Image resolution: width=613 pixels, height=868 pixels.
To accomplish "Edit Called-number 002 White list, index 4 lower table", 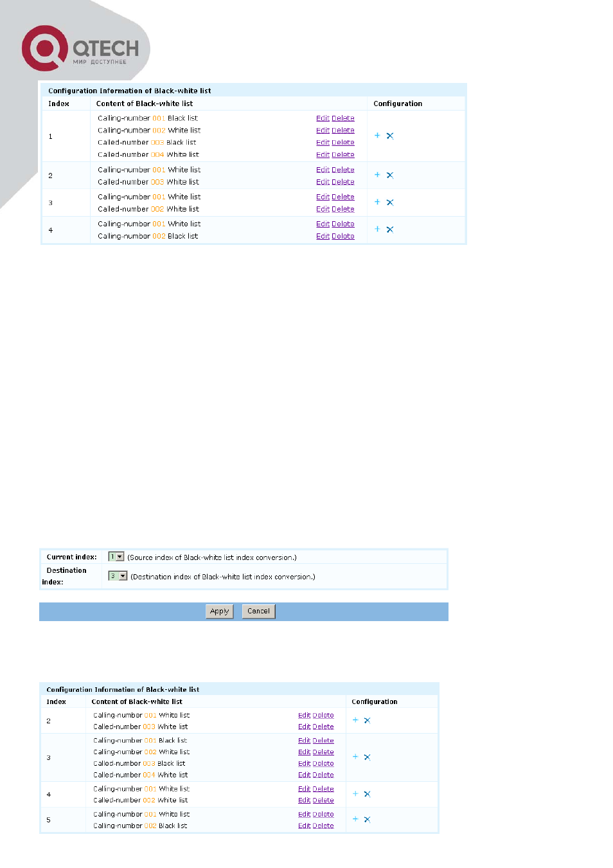I will tap(304, 800).
